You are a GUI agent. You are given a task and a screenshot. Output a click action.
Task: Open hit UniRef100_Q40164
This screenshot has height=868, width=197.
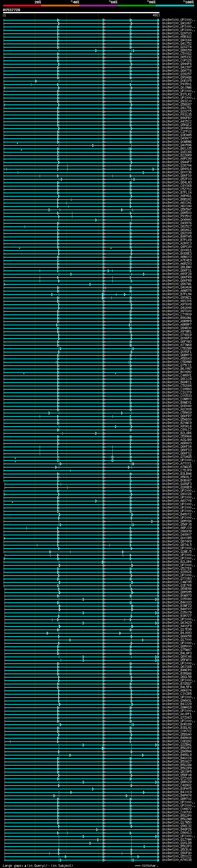177,40
